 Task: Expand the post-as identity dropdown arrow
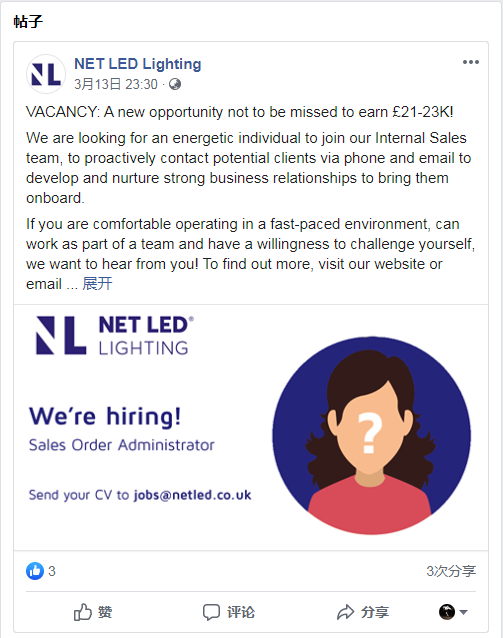464,612
